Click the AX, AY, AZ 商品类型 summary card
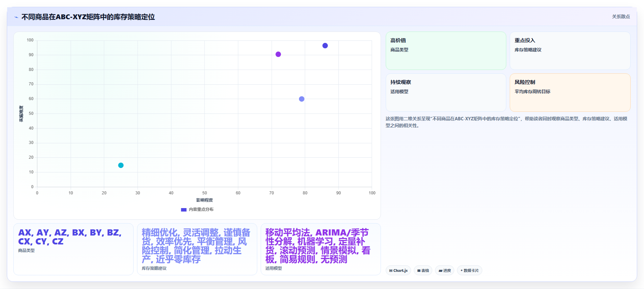644x289 pixels. point(73,249)
